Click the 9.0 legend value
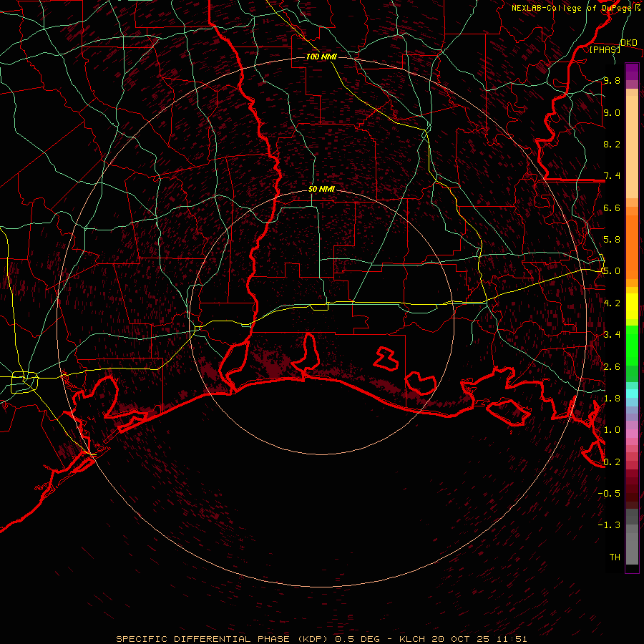Screen dimensions: 644x644 coord(612,112)
